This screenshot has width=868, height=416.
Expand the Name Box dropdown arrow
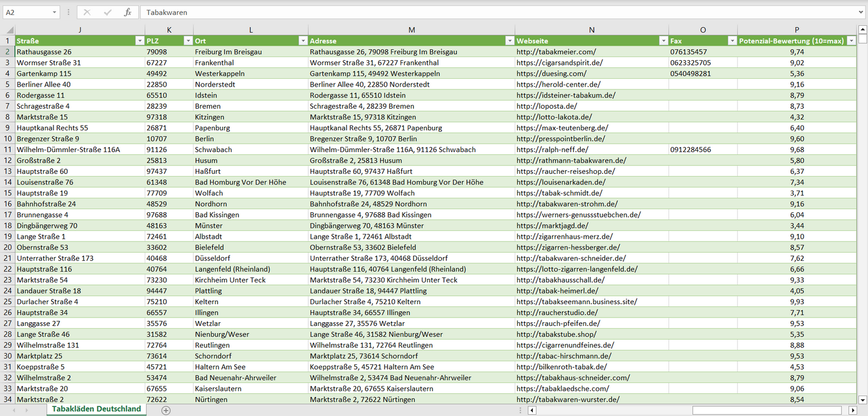pyautogui.click(x=55, y=12)
